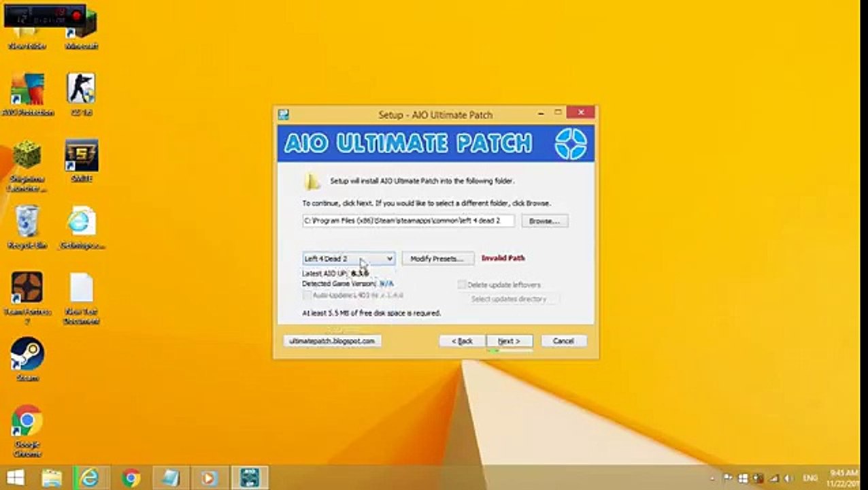868x490 pixels.
Task: Launch the Team Fortress 2 desktop shortcut
Action: (x=27, y=297)
